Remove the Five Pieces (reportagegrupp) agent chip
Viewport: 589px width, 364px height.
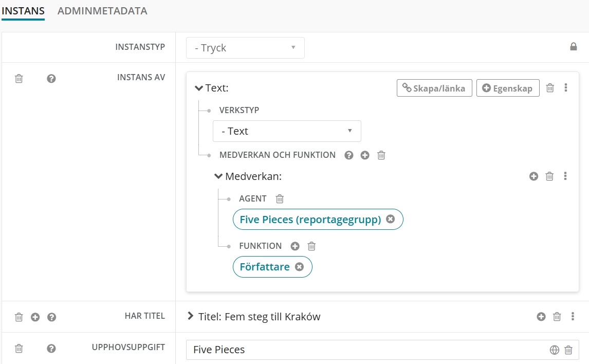point(390,220)
